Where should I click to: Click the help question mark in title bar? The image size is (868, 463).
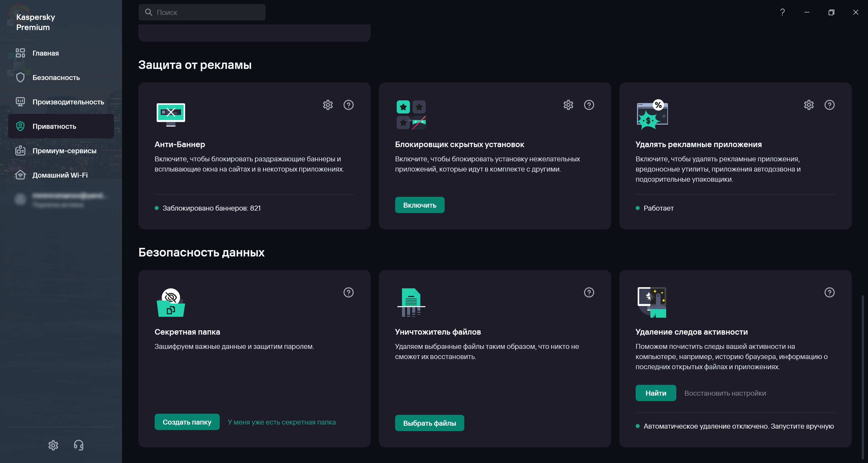click(x=782, y=12)
